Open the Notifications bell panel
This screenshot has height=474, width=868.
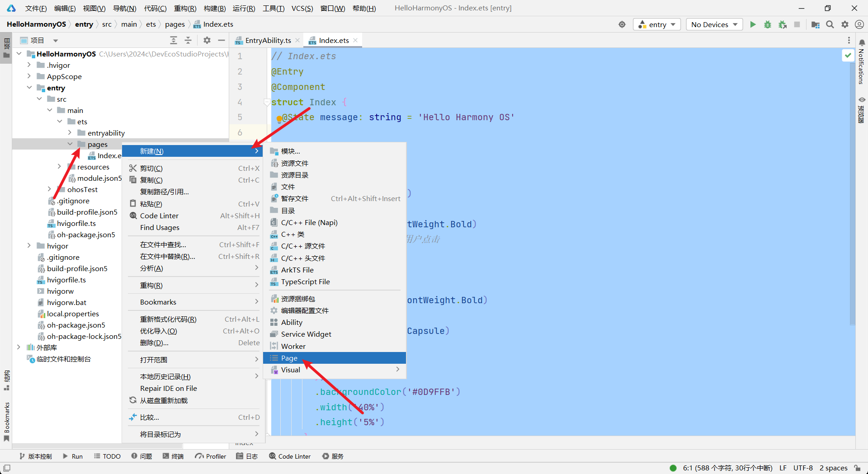(x=862, y=62)
